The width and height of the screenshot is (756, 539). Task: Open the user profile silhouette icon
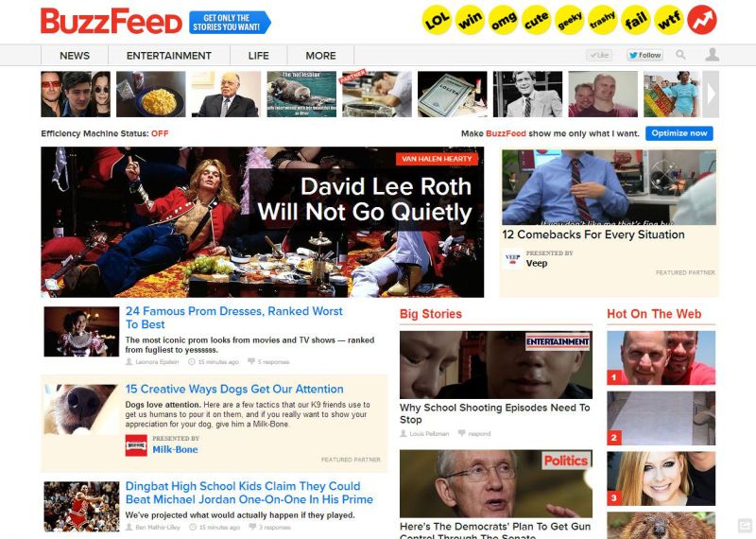[x=712, y=55]
